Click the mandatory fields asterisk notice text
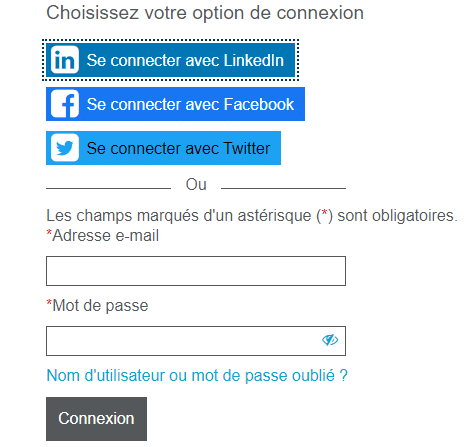476x447 pixels. (x=252, y=215)
